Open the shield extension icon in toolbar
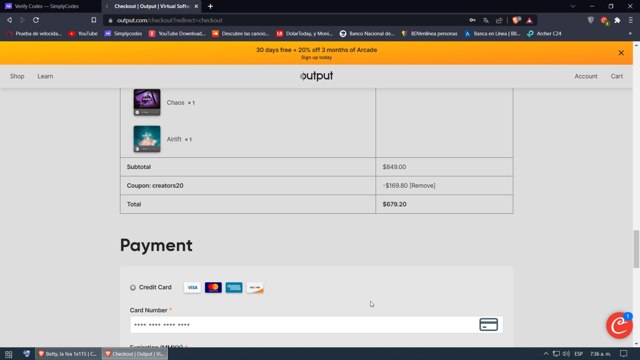 pyautogui.click(x=591, y=20)
